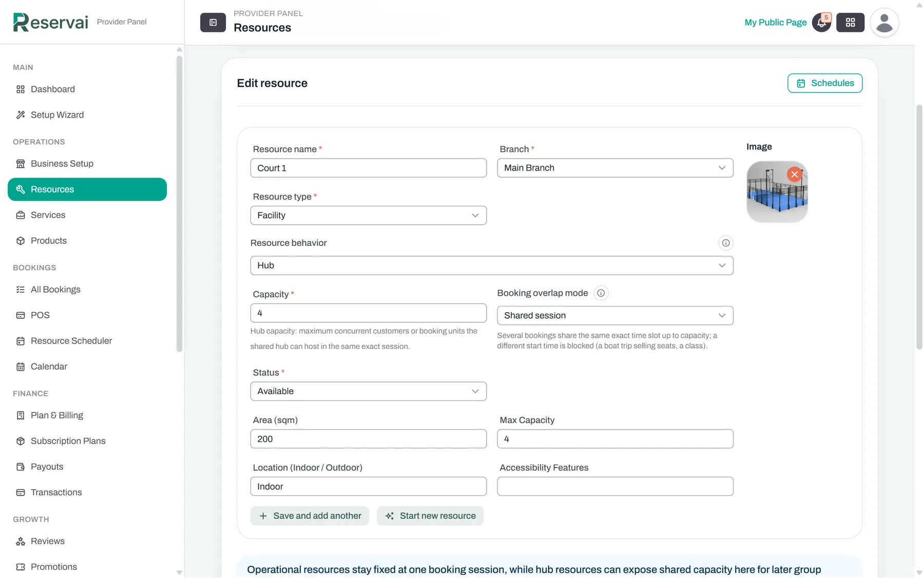Open the Status dropdown
The image size is (924, 578).
tap(369, 391)
